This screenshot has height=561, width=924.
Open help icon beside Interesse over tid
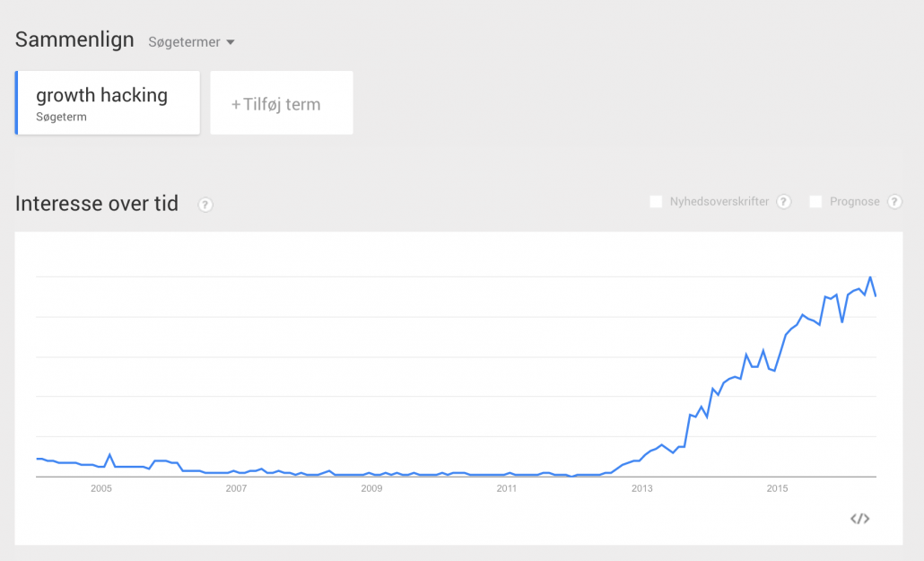coord(205,205)
